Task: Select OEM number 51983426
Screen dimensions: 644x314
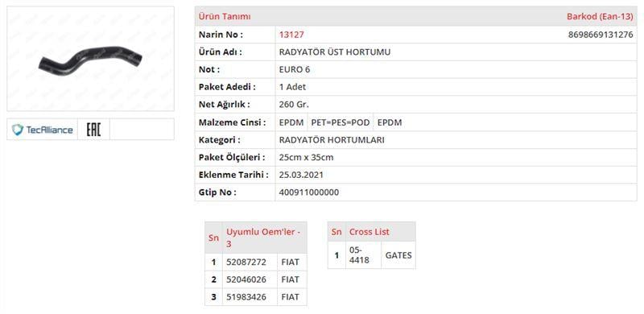Action: [246, 297]
